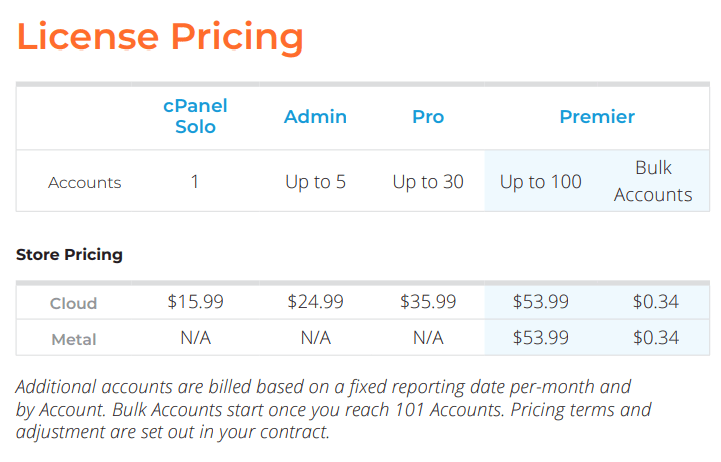
Task: Click the Pro plan column header
Action: point(428,116)
